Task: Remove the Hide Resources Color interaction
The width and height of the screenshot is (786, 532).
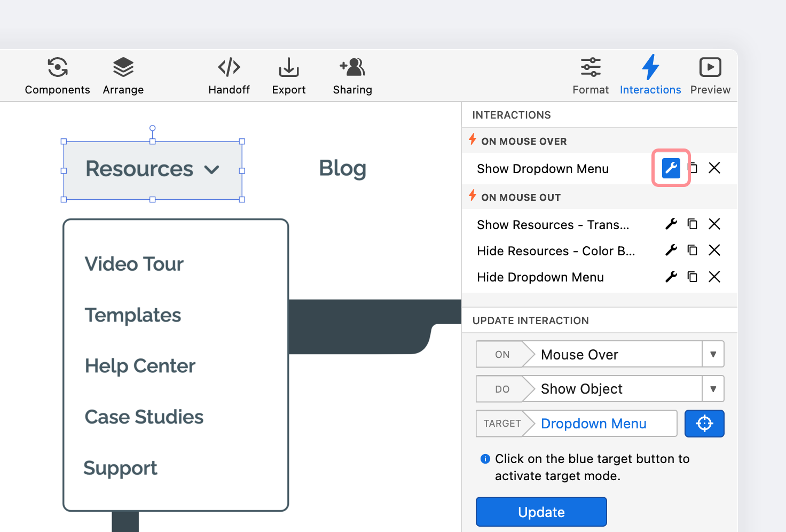Action: pos(714,251)
